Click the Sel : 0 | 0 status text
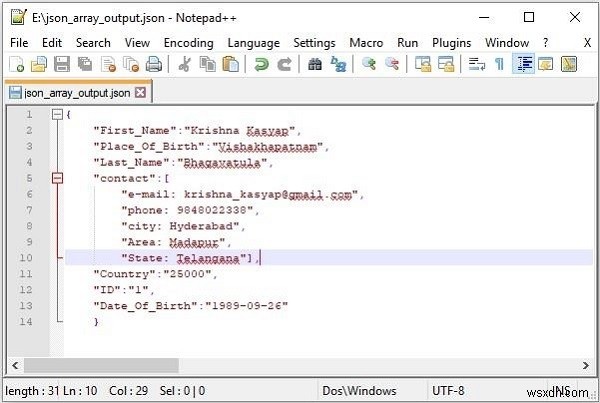 coord(182,391)
